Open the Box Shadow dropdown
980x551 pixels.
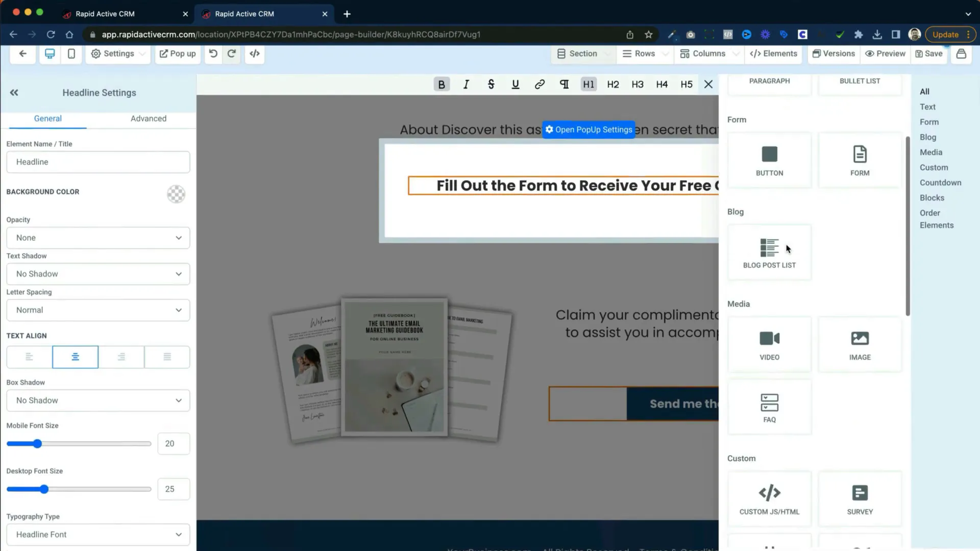pos(98,400)
